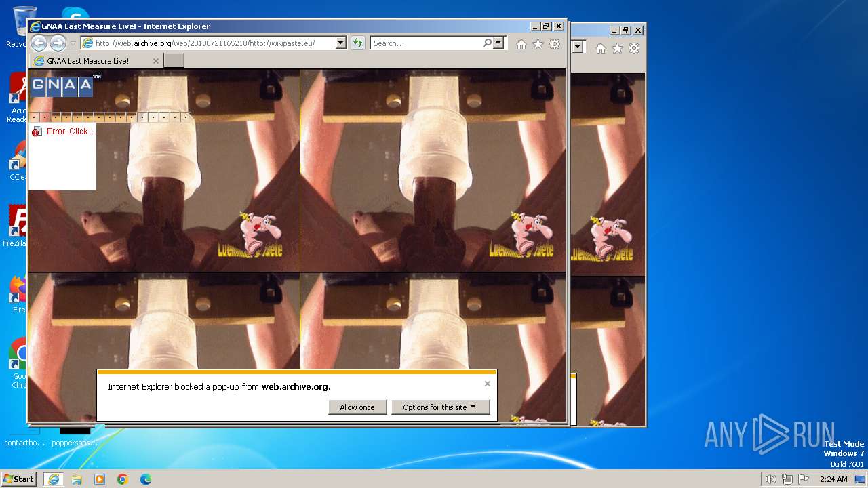
Task: Click the front IE window title bar text
Action: [x=125, y=26]
